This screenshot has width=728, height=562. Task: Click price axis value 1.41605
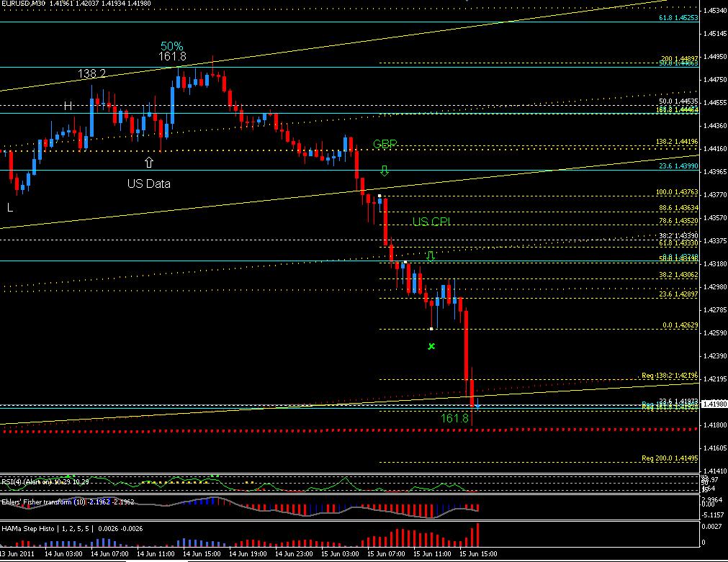(716, 448)
